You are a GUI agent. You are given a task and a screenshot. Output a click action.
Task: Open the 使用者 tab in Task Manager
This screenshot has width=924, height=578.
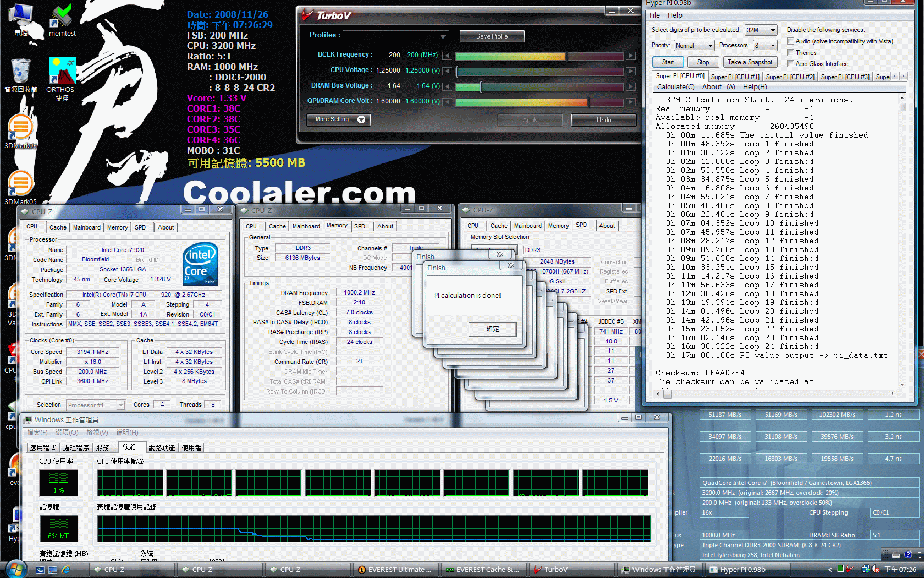click(191, 448)
